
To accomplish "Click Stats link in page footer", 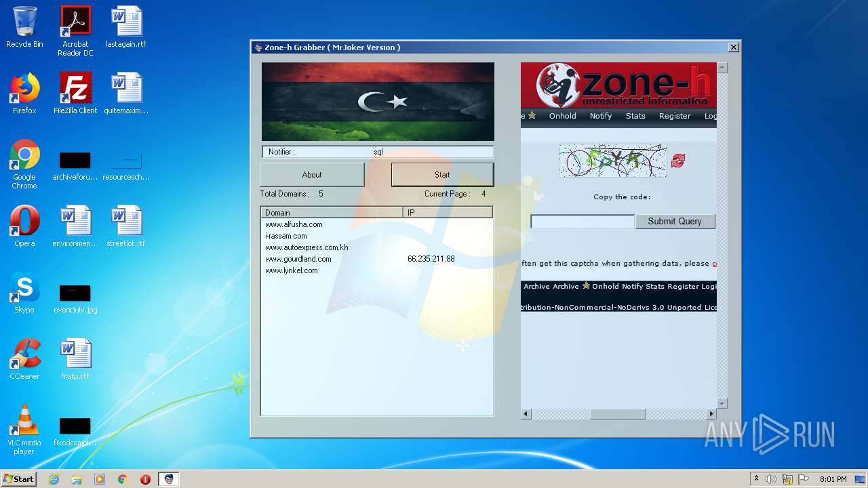I will coord(655,287).
